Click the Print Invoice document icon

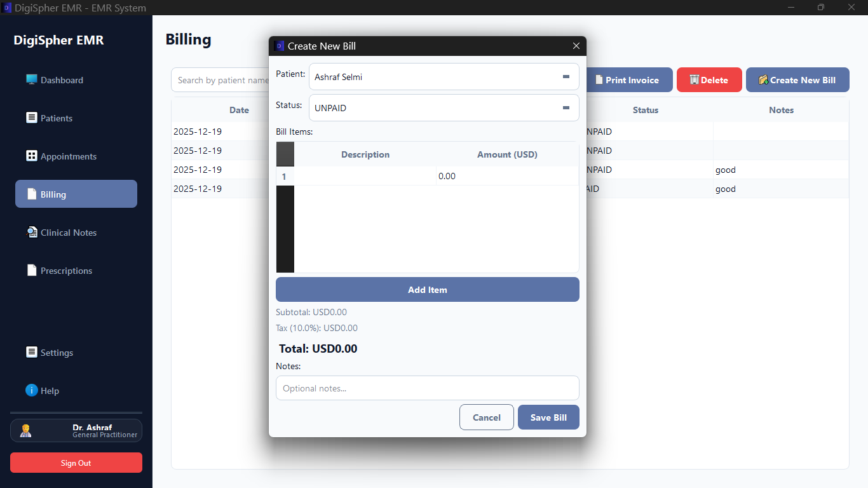(x=600, y=79)
